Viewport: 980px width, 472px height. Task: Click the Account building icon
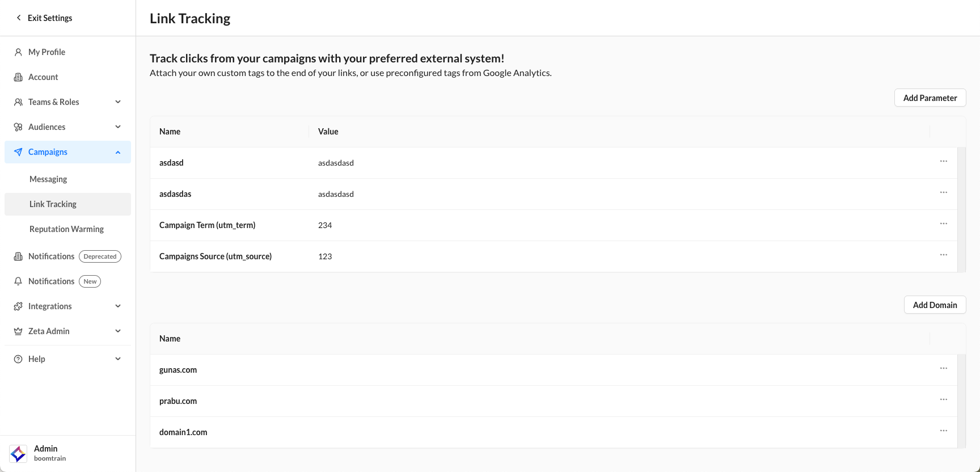tap(18, 77)
